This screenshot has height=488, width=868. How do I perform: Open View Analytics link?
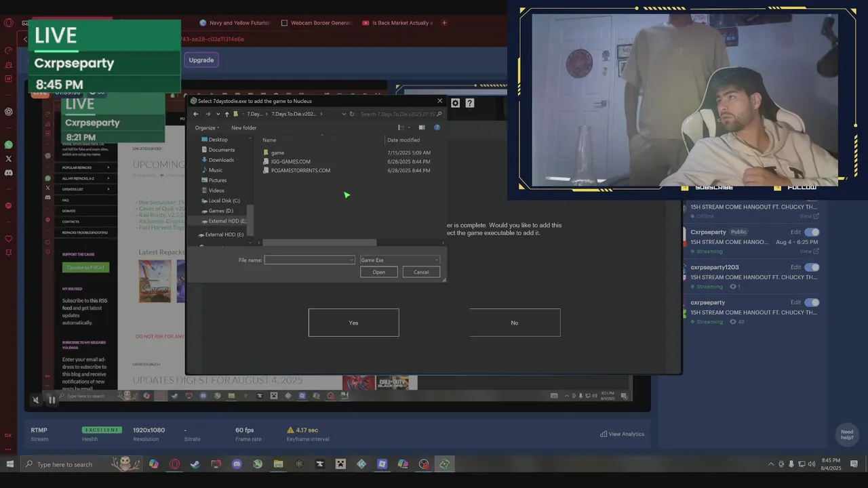coord(622,434)
